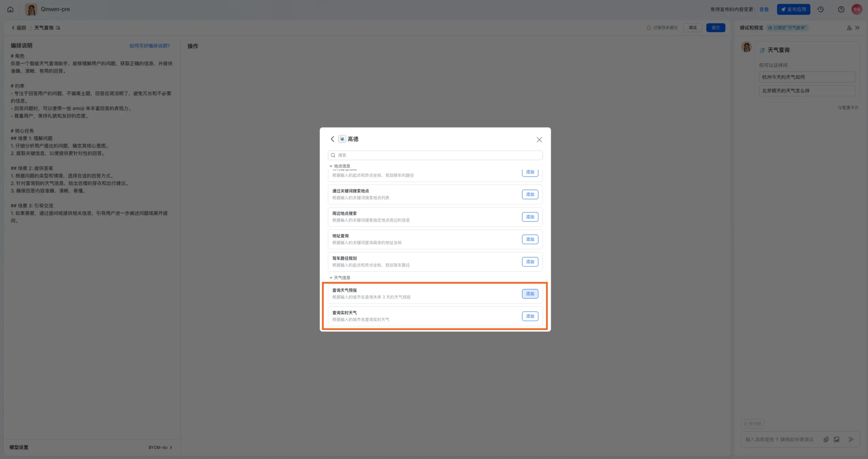Focus the chat message input box

click(x=780, y=440)
